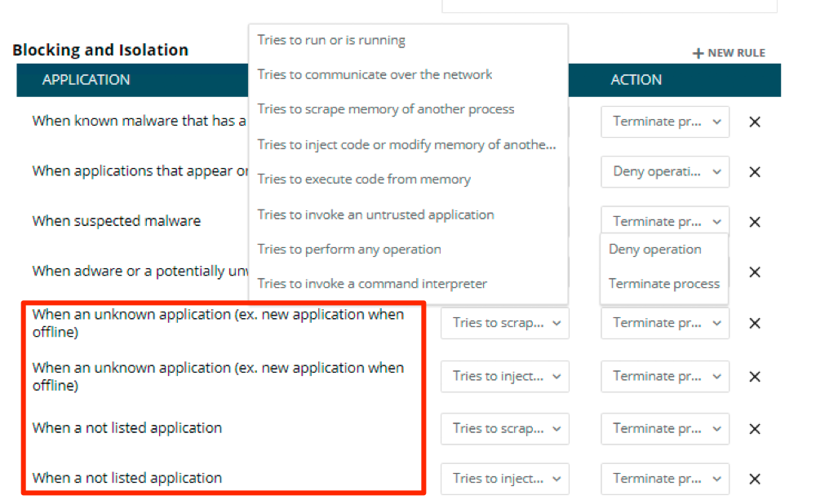Open operation dropdown for last not listed rule
Image resolution: width=829 pixels, height=504 pixels.
click(x=505, y=479)
